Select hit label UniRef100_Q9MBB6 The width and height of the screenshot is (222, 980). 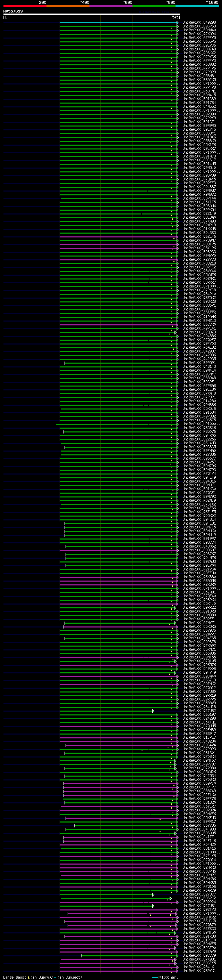(x=199, y=404)
